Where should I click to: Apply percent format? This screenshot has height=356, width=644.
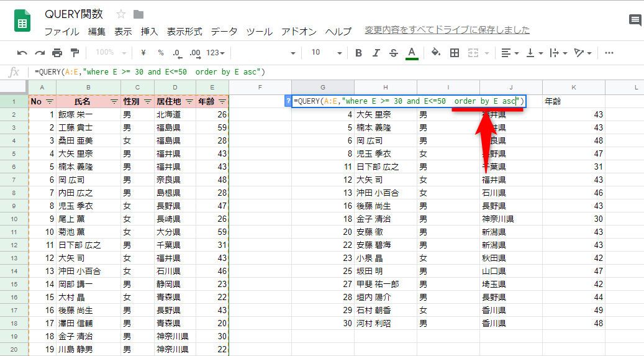[161, 53]
